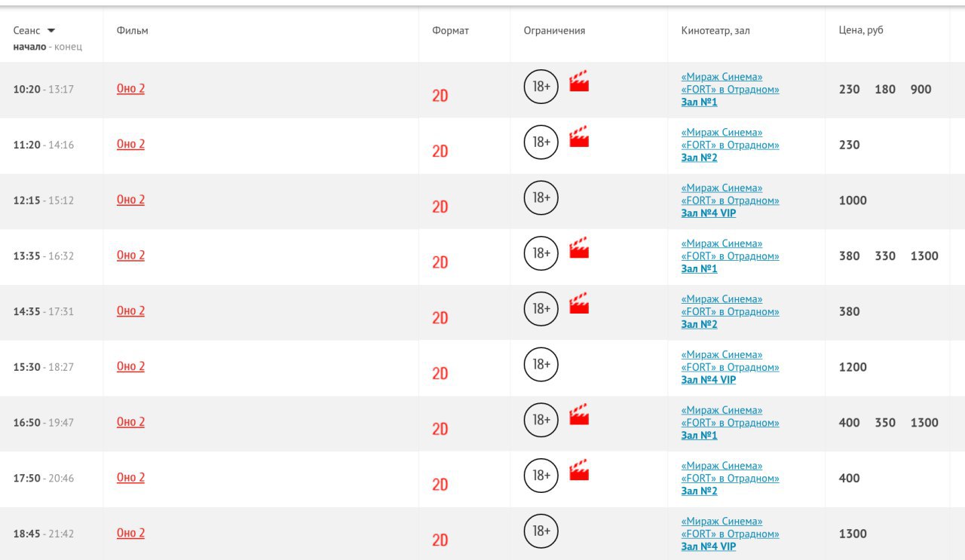Image resolution: width=965 pixels, height=560 pixels.
Task: Click the 1300 price in the 18:45 row
Action: click(853, 534)
